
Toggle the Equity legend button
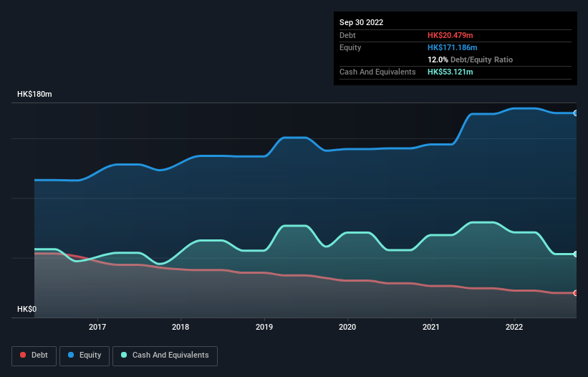click(85, 355)
